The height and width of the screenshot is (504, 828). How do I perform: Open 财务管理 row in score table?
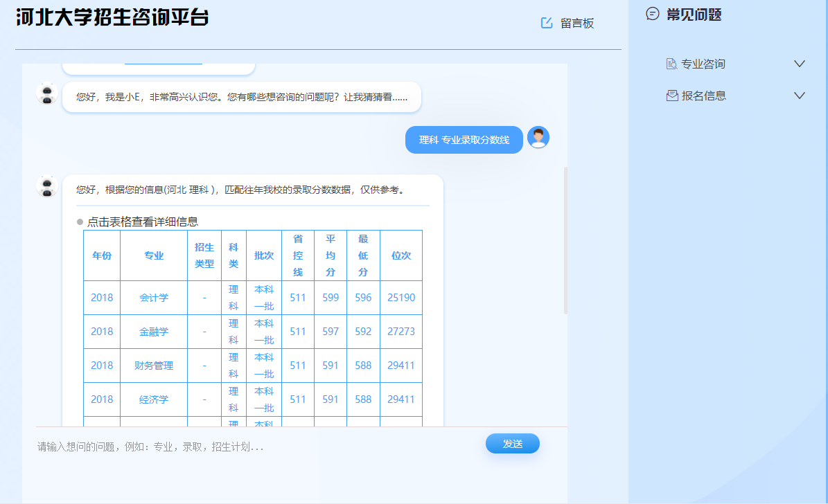click(154, 366)
